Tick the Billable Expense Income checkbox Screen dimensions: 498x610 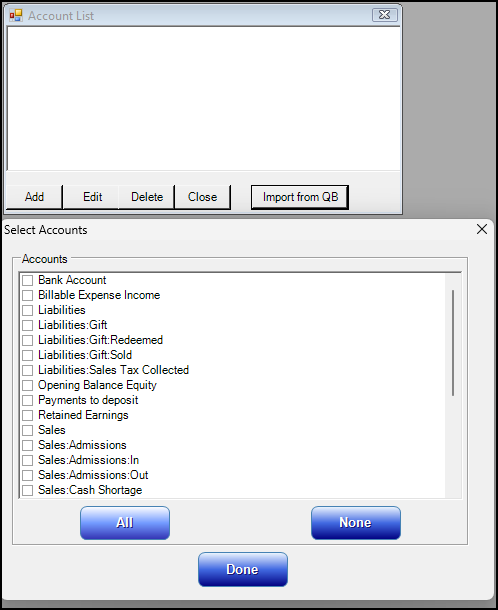tap(27, 295)
